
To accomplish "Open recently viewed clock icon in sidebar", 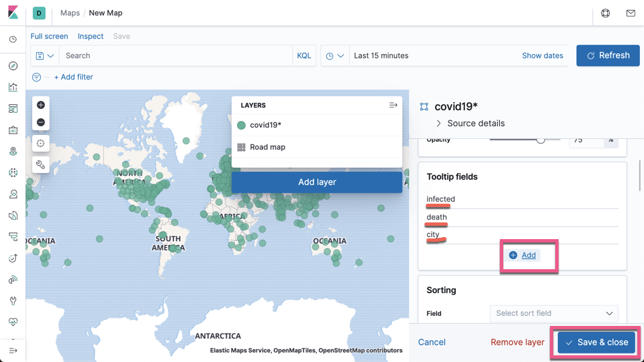I will point(13,39).
